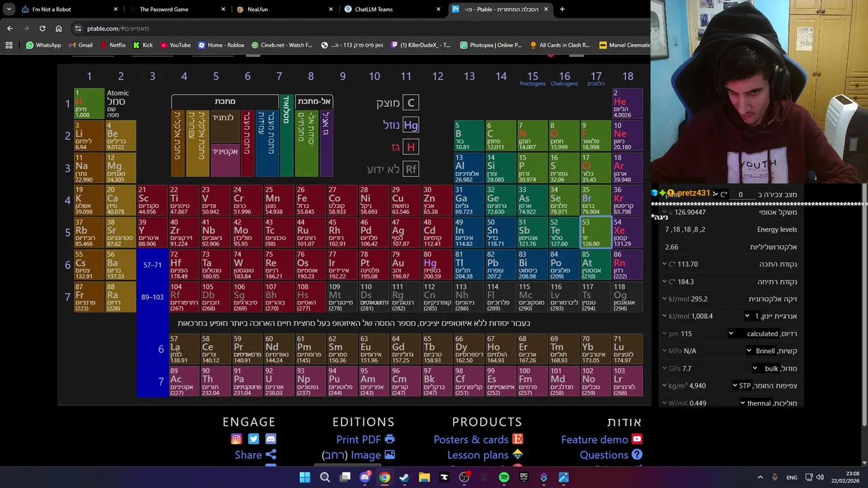This screenshot has width=868, height=488.
Task: Expand the boiling point unit chevron
Action: click(x=665, y=282)
